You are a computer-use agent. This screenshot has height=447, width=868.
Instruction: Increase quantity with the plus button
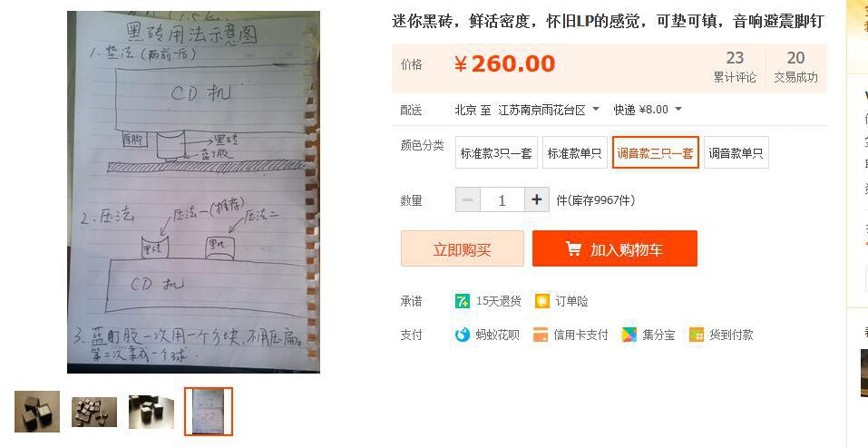(x=536, y=199)
